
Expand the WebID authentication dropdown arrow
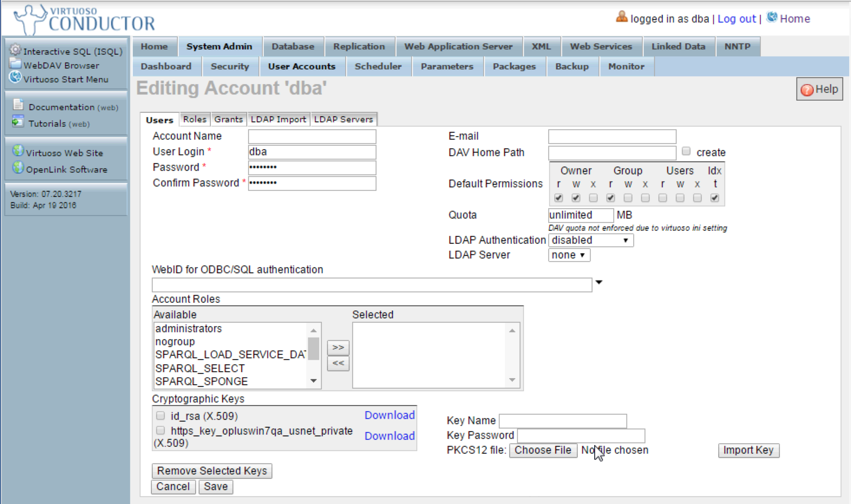click(599, 282)
